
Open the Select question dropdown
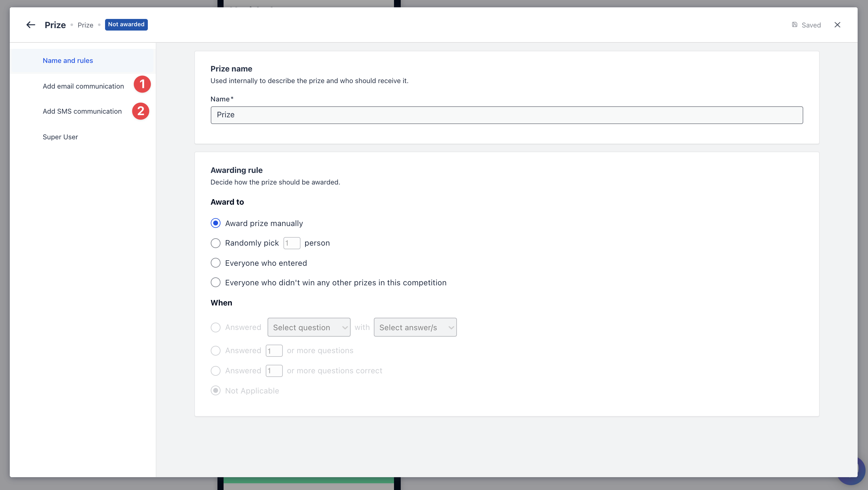(x=309, y=327)
